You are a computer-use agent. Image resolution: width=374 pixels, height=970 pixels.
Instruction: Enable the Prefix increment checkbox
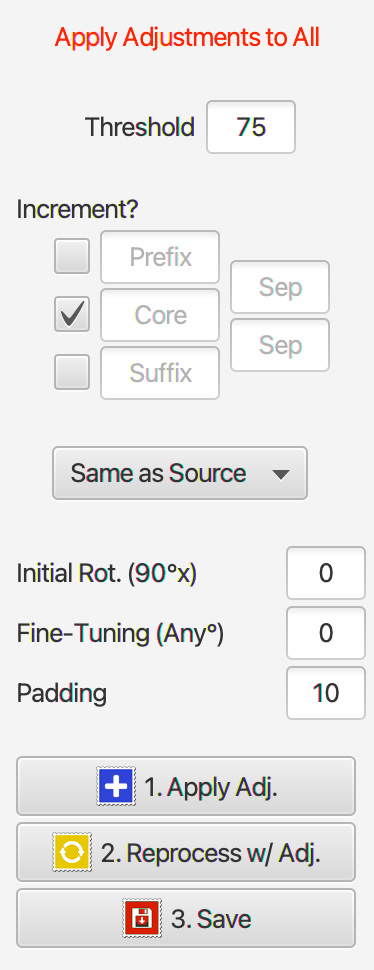(x=72, y=257)
